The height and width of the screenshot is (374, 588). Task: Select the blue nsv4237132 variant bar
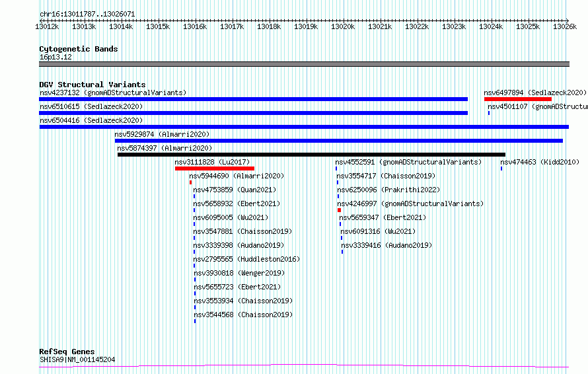(x=254, y=99)
